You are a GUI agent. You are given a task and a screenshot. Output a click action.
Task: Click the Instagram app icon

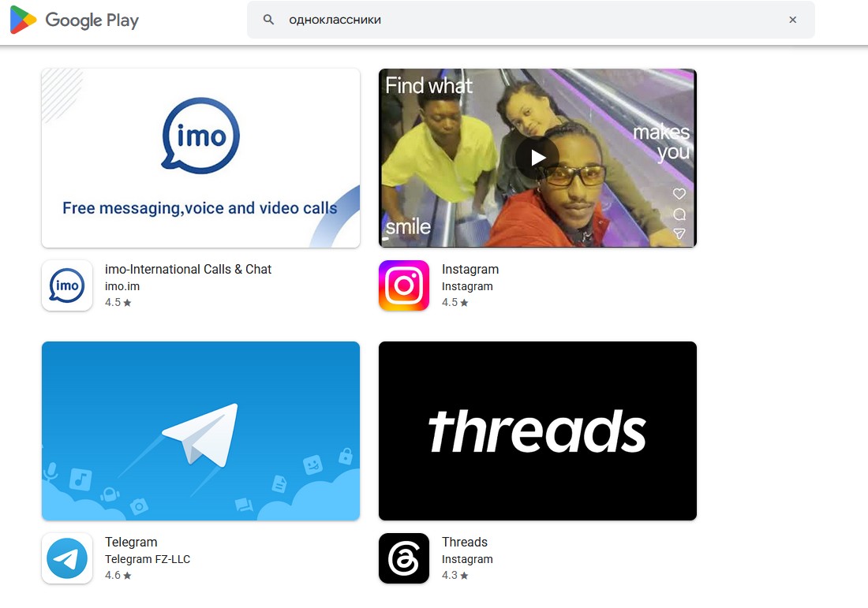(x=404, y=285)
